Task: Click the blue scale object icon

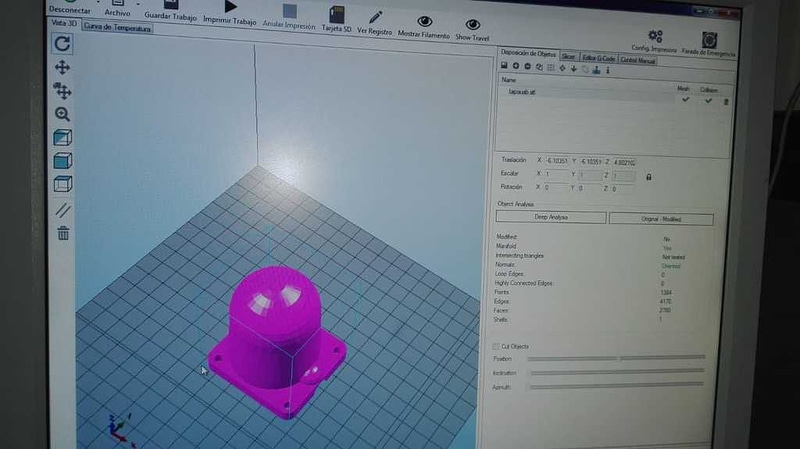Action: (596, 69)
